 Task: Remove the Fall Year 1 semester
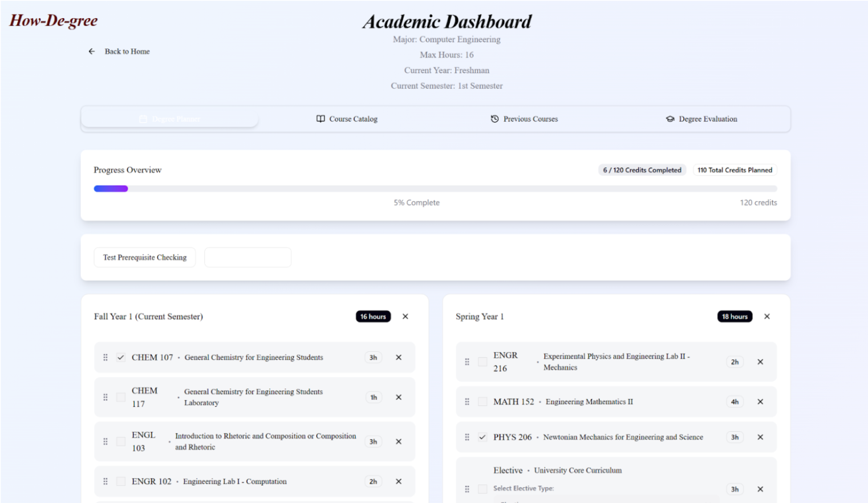click(405, 317)
